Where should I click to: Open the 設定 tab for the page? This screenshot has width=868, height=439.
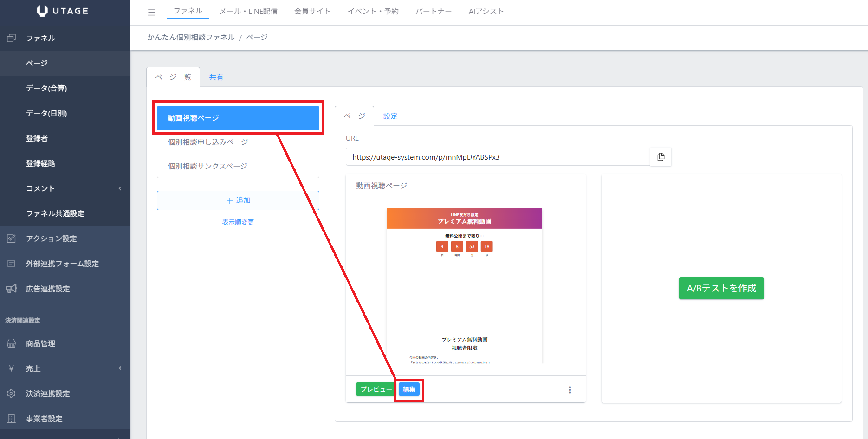click(390, 116)
